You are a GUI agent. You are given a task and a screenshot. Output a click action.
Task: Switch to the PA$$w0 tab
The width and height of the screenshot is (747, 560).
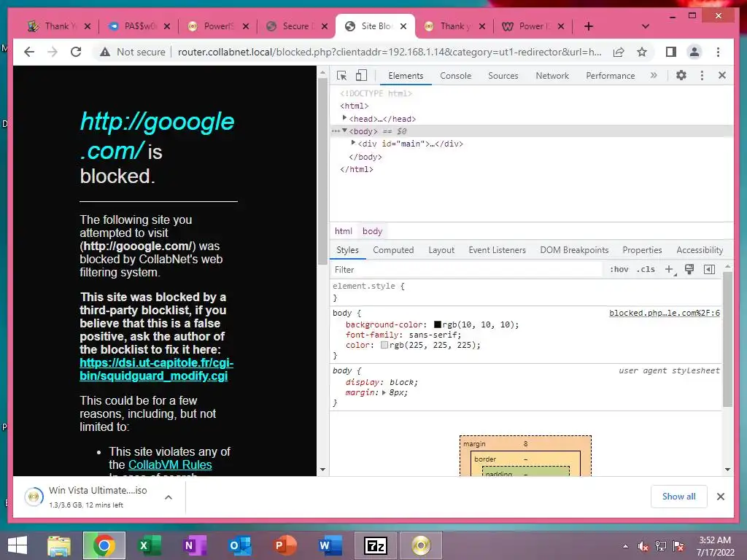coord(138,26)
